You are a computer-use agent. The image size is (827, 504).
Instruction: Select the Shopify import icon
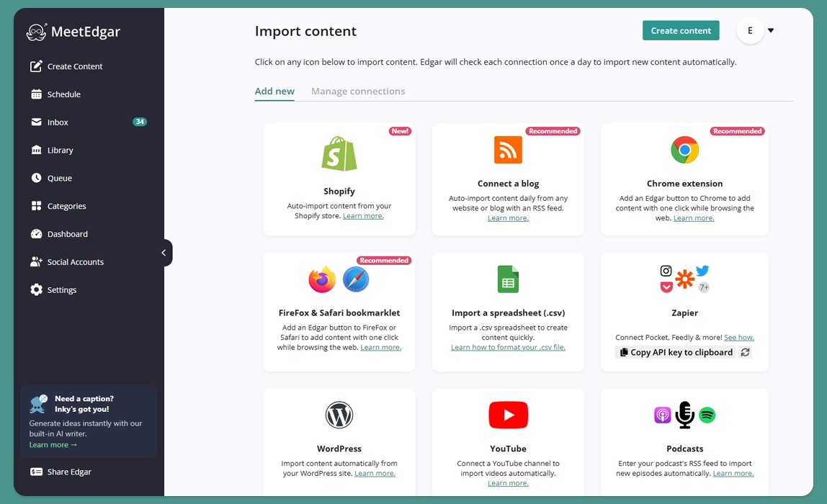[339, 153]
